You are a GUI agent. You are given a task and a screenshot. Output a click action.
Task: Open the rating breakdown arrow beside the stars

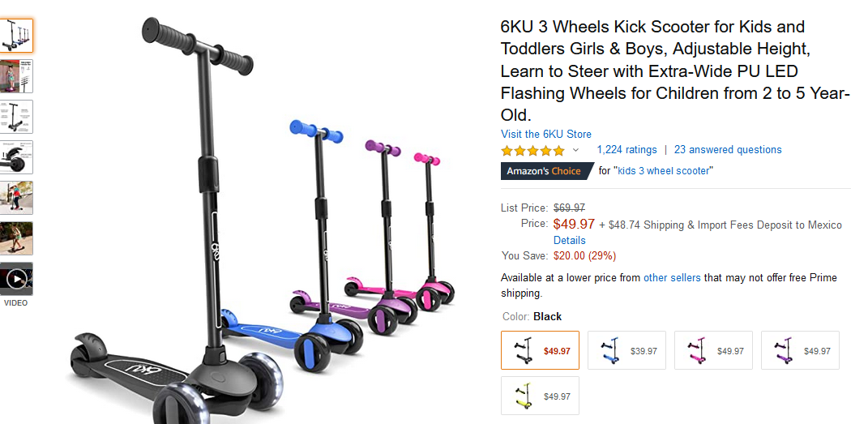point(576,150)
